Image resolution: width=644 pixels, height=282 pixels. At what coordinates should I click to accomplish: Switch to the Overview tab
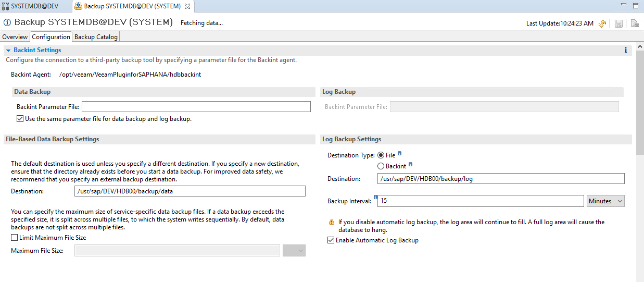pos(15,37)
